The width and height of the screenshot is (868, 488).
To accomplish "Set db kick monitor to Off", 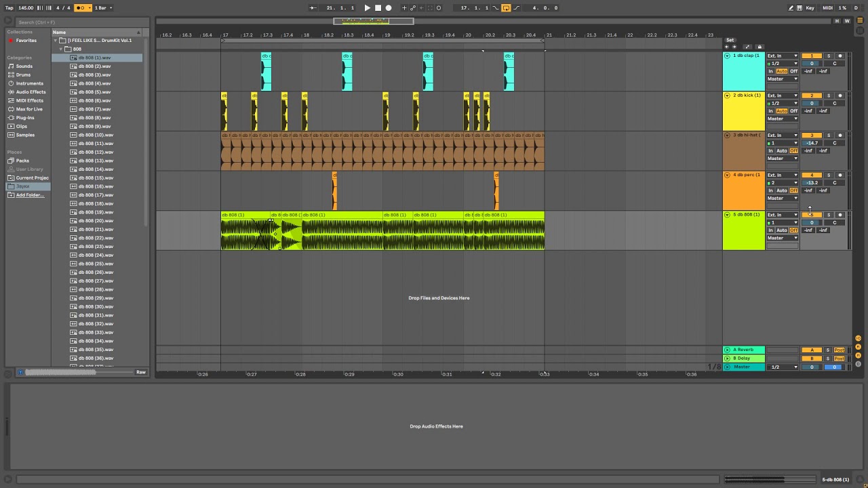I will pos(793,111).
